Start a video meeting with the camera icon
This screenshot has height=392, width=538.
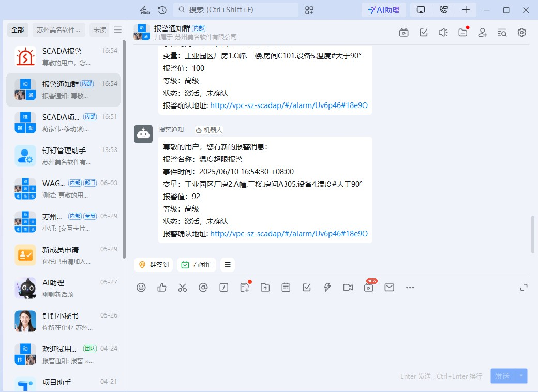[x=348, y=288]
